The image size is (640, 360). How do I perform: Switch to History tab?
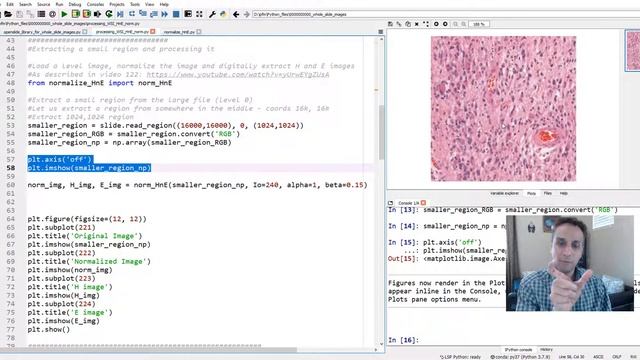point(546,350)
